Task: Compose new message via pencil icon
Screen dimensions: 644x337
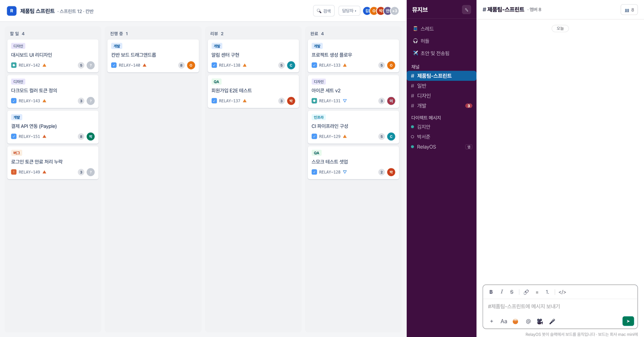Action: coord(467,10)
